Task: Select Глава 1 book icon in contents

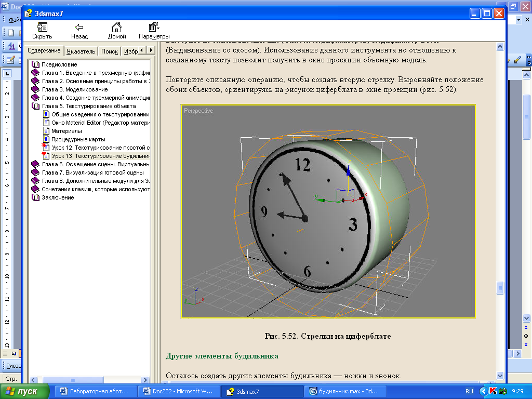Action: pyautogui.click(x=35, y=73)
